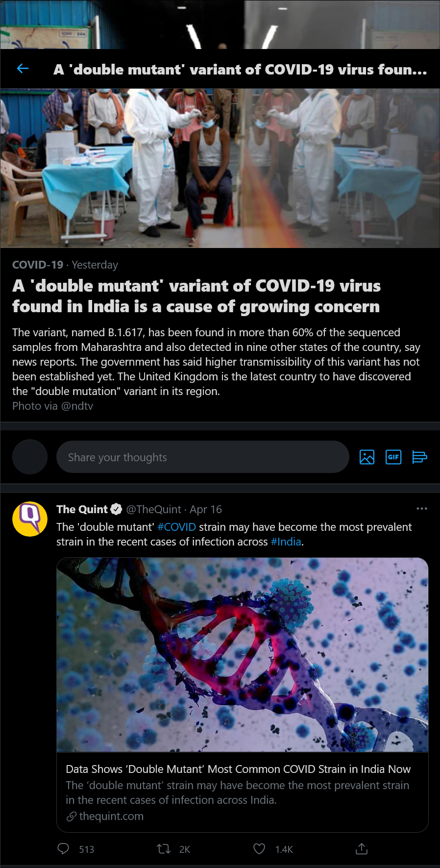The image size is (440, 868).
Task: Reply to The Quint tweet via the comment icon
Action: pos(63,849)
